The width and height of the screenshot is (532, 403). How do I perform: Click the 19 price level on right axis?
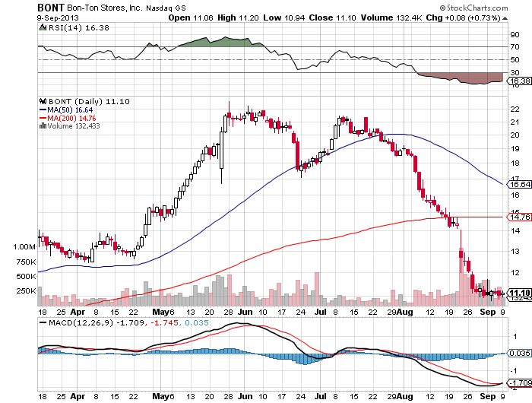click(515, 149)
